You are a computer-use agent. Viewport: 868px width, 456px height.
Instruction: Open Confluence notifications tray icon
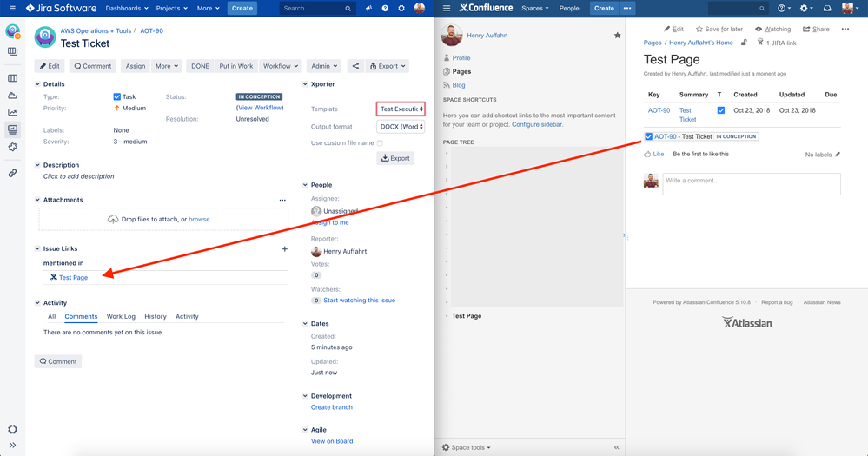(x=827, y=9)
